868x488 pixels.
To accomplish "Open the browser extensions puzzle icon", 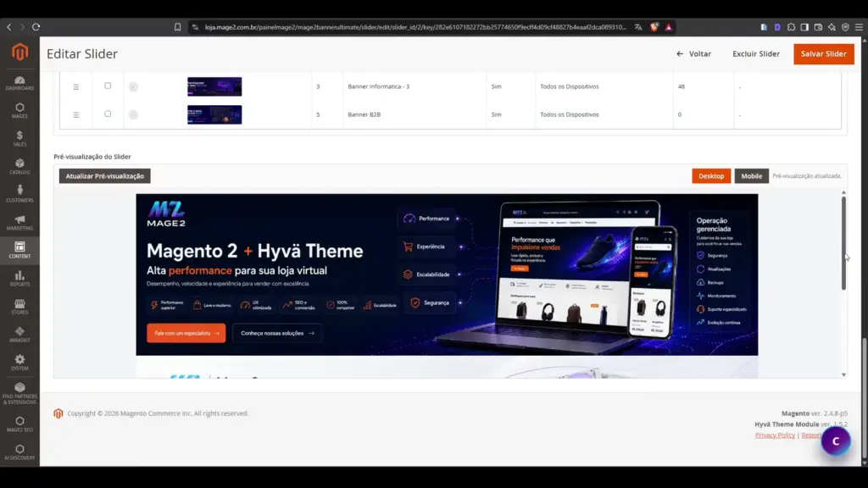I will [791, 27].
